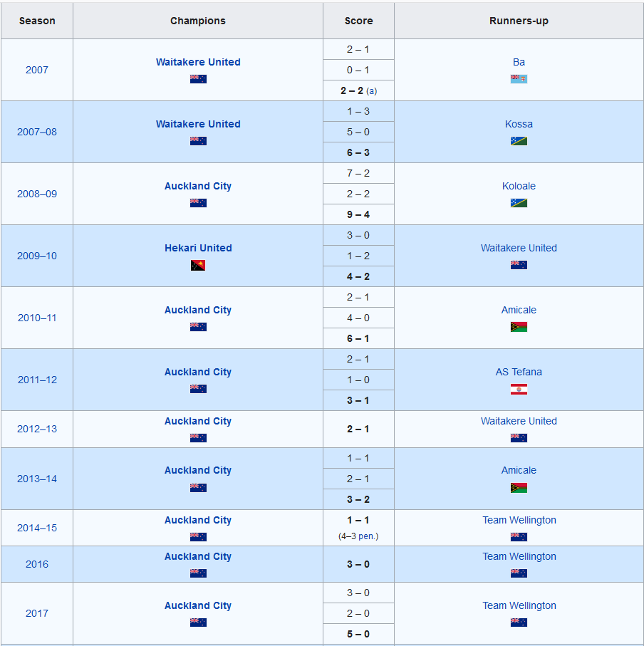
Task: Open the 2009–10 season link
Action: [x=37, y=256]
